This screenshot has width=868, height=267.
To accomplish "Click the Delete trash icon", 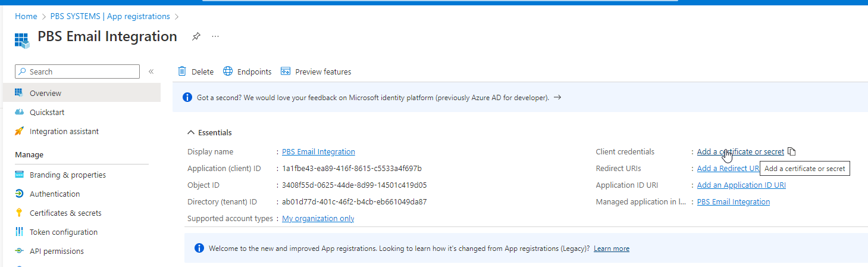I will point(183,72).
